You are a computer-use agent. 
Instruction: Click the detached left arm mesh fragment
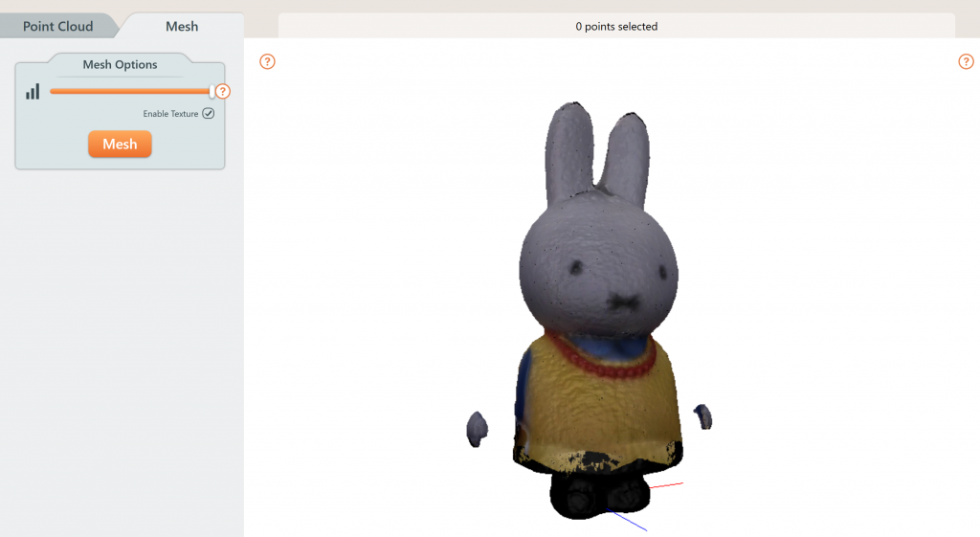tap(477, 429)
